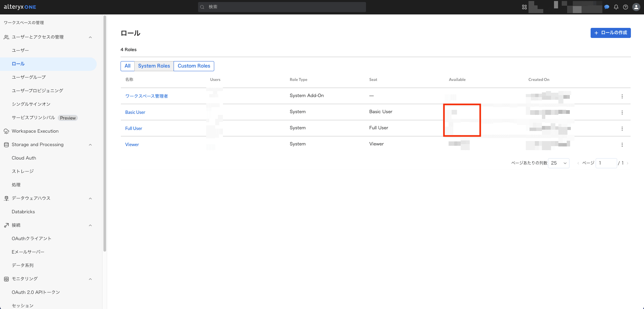Collapse ユーザーとアクセスの管理 section
The height and width of the screenshot is (309, 644).
point(90,37)
